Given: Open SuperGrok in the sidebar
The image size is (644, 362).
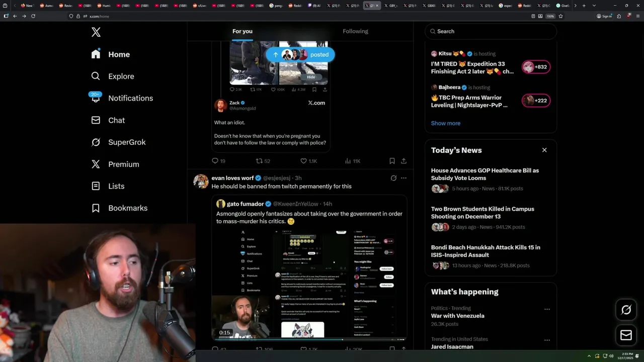Looking at the screenshot, I should [119, 142].
